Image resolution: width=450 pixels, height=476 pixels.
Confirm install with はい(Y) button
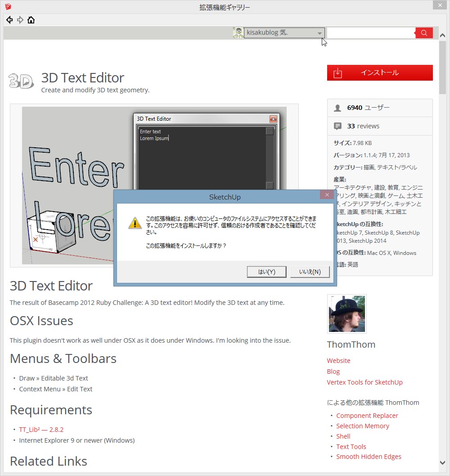(x=266, y=272)
